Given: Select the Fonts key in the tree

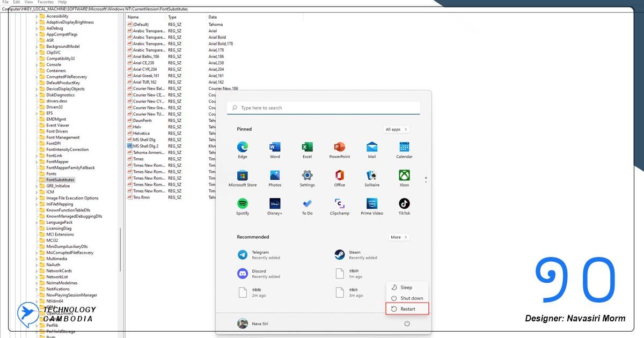Looking at the screenshot, I should point(52,174).
